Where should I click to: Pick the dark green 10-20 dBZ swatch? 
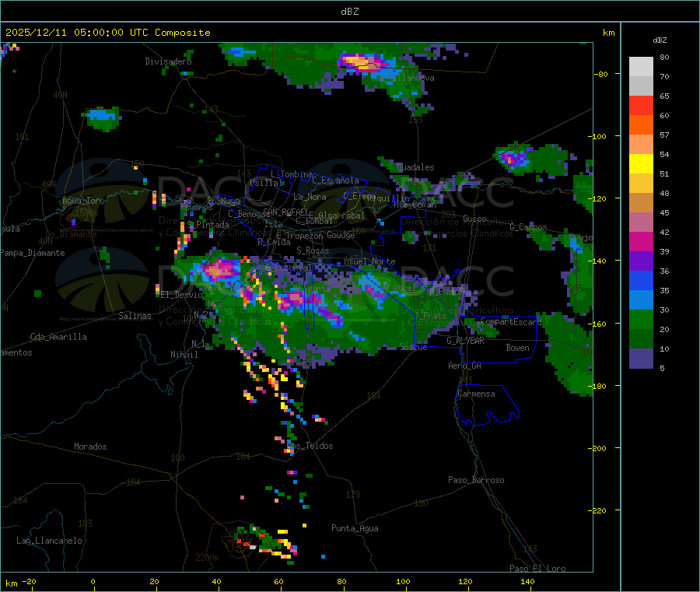(x=641, y=339)
